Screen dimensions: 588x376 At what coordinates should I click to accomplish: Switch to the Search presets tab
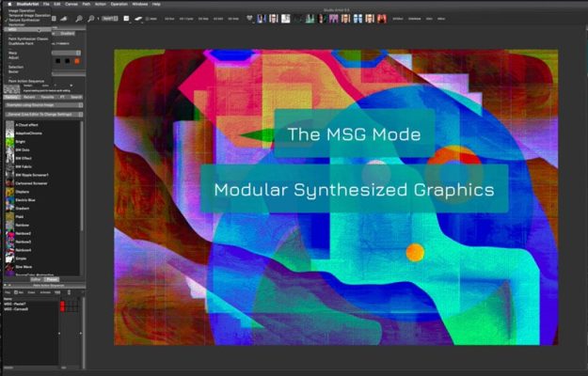pos(76,97)
